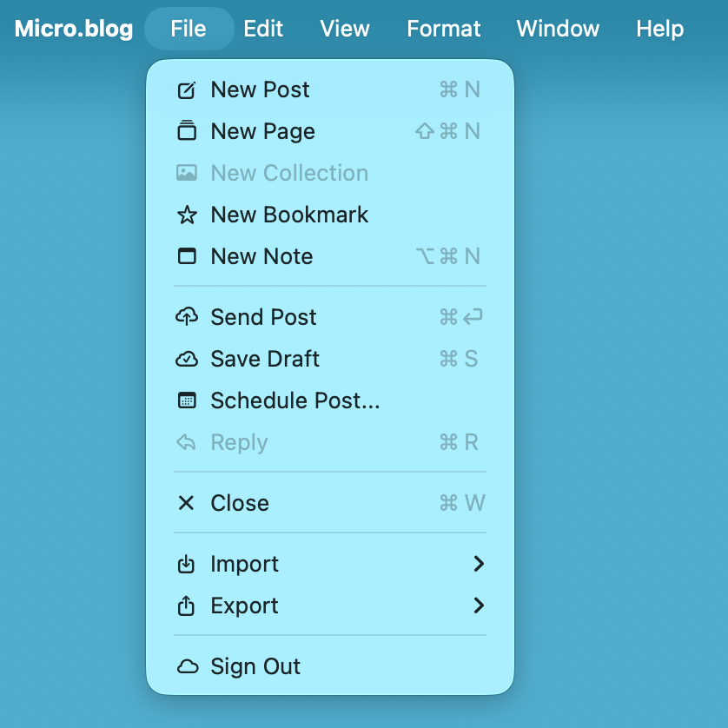Image resolution: width=728 pixels, height=728 pixels.
Task: Click the New Collection picture icon
Action: click(x=187, y=173)
